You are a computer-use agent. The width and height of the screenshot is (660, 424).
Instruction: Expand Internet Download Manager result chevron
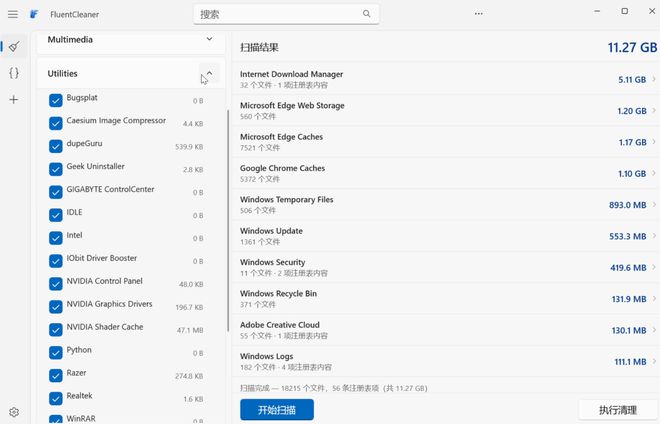click(654, 79)
